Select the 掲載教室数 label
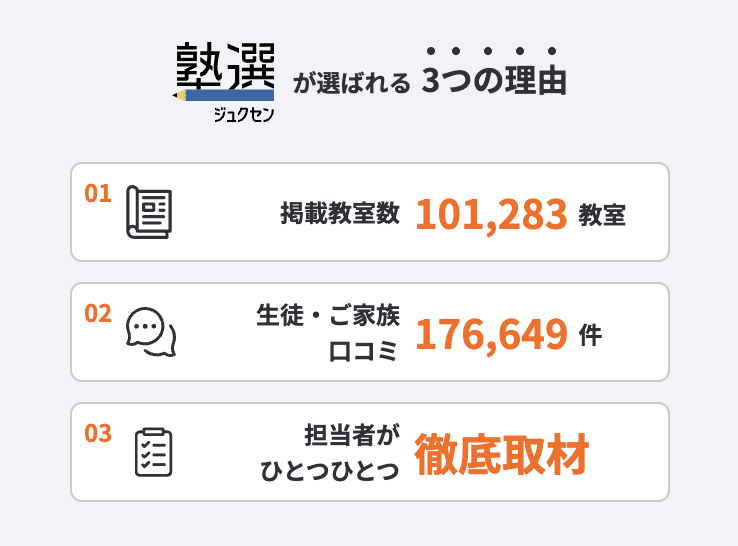Viewport: 738px width, 546px height. coord(340,213)
